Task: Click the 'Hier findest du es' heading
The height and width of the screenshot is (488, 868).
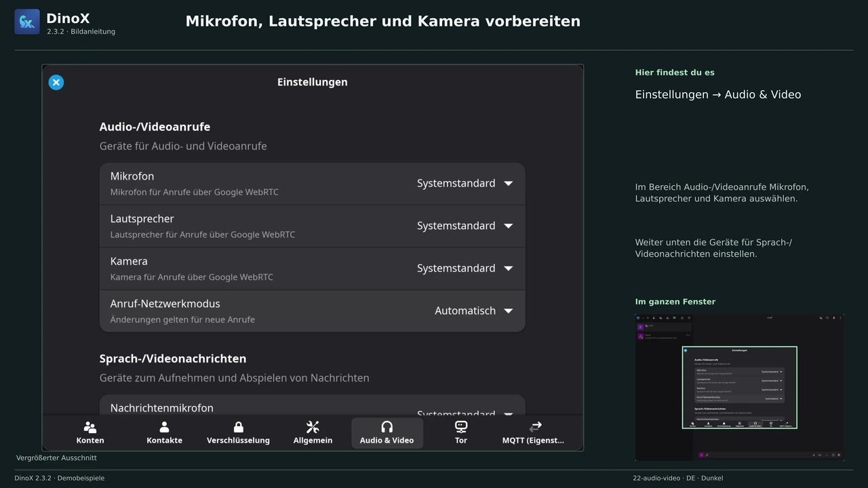Action: pyautogui.click(x=675, y=73)
